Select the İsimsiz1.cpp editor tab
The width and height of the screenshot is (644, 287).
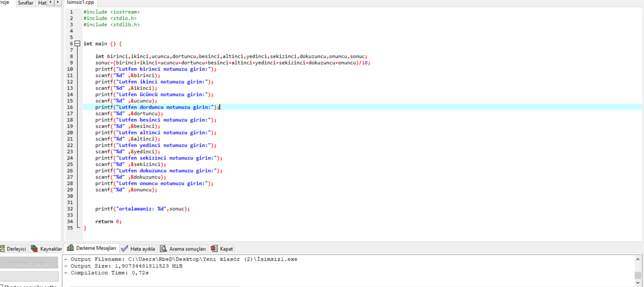(80, 3)
